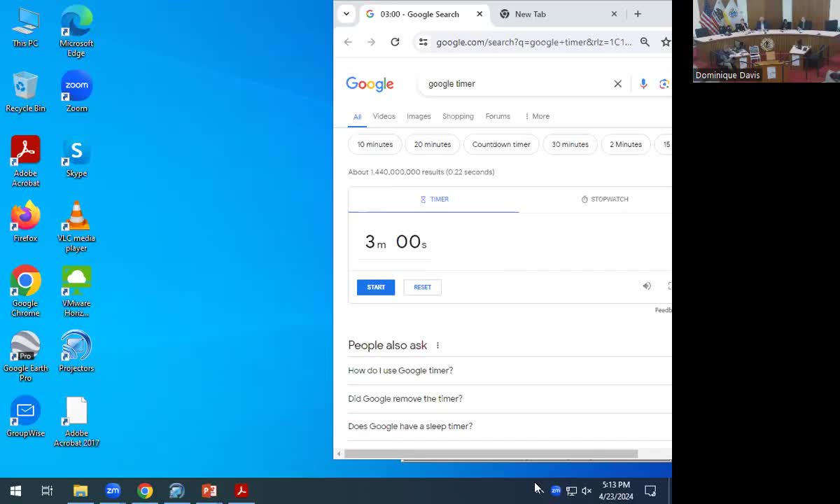Open Adobe Acrobat 2017 file shortcut

coord(76,422)
